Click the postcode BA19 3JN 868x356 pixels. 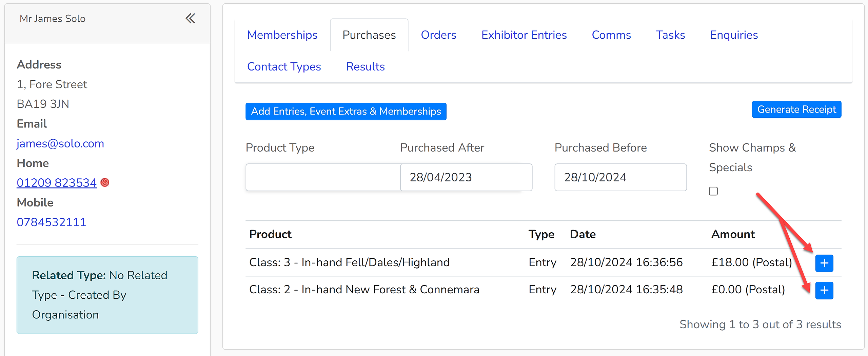43,104
